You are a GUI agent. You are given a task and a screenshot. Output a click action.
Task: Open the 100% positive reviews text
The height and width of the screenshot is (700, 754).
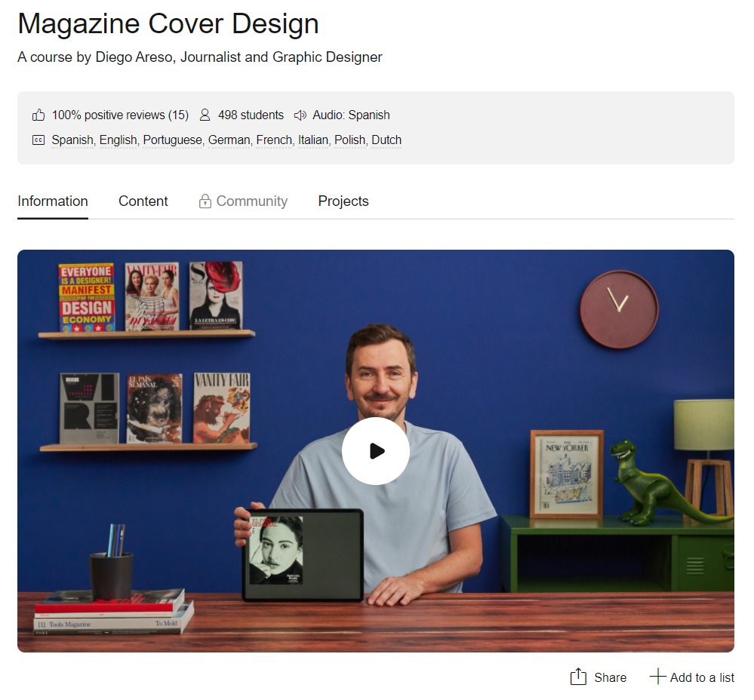[120, 115]
